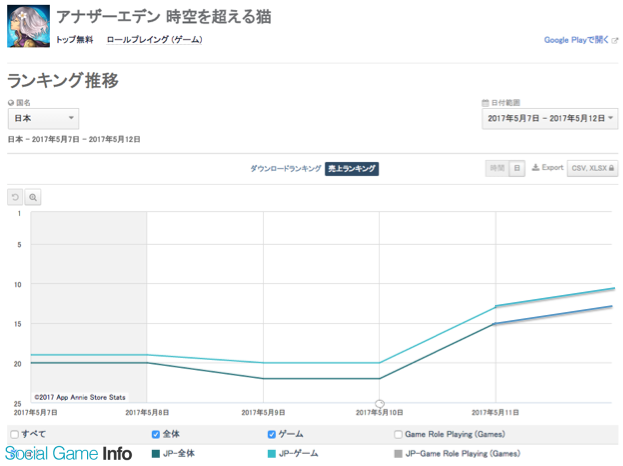This screenshot has height=466, width=623.
Task: Select the 売上ランキング tab
Action: click(x=352, y=168)
